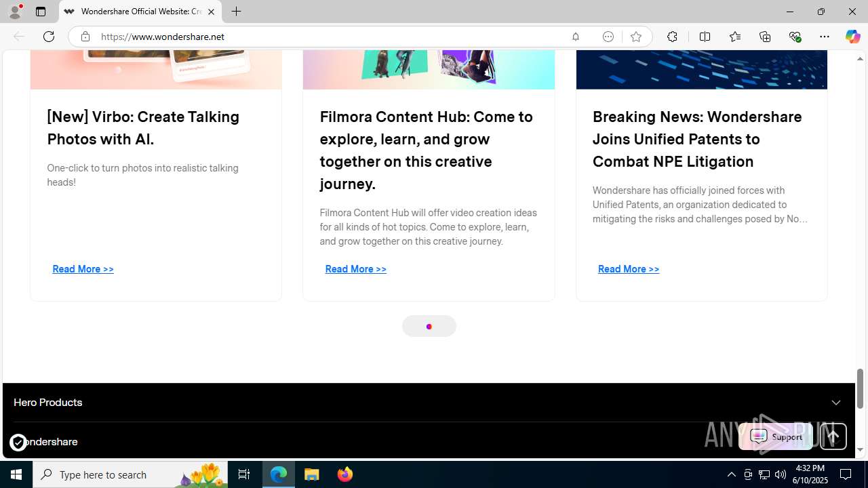Image resolution: width=868 pixels, height=488 pixels.
Task: Click Read More under Filmora Content Hub
Action: 355,269
